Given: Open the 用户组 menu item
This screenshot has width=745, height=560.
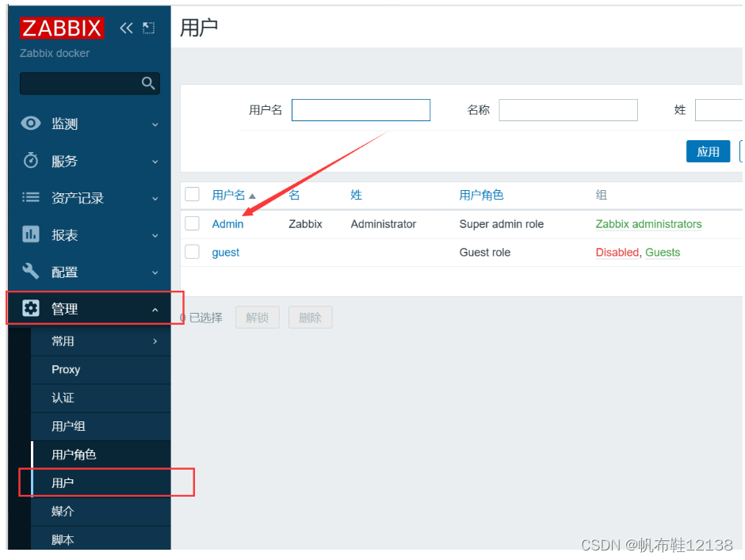Looking at the screenshot, I should [x=101, y=426].
